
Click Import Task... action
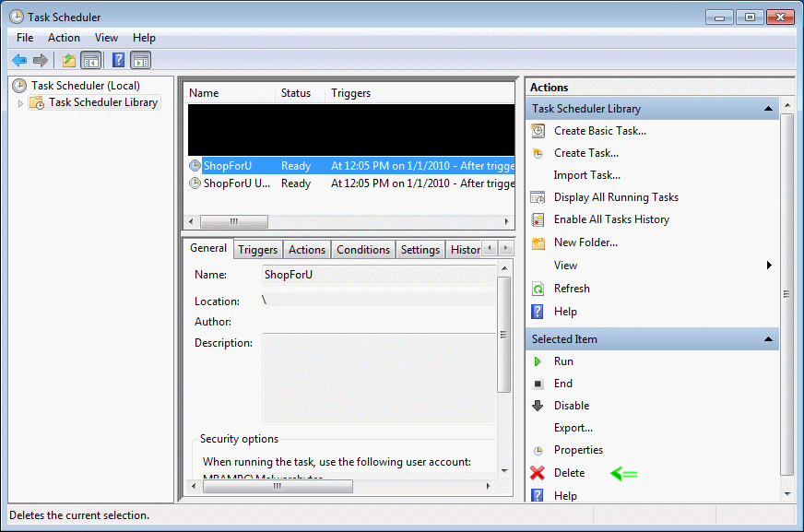586,175
